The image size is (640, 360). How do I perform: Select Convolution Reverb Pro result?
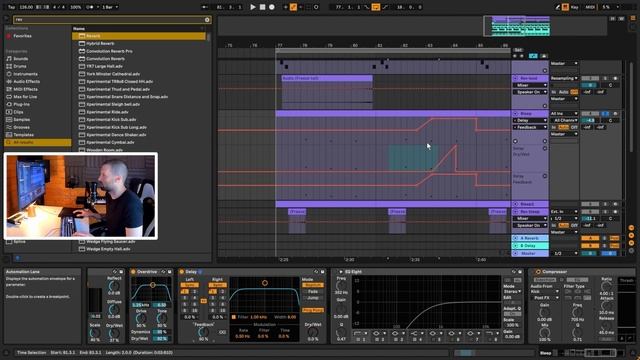pyautogui.click(x=109, y=51)
